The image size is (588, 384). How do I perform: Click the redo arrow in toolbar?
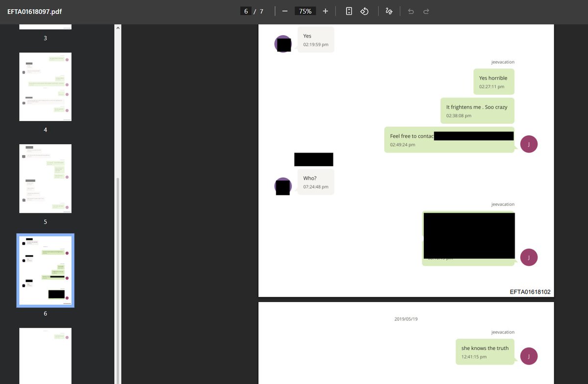(426, 11)
